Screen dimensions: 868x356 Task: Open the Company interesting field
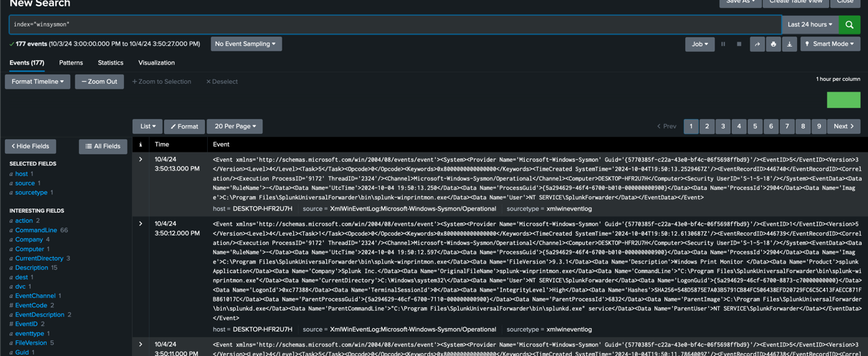click(29, 239)
